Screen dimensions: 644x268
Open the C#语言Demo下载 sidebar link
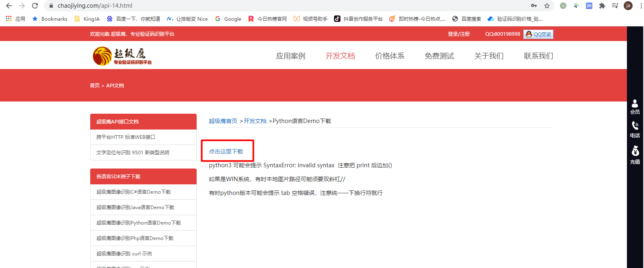pos(143,192)
